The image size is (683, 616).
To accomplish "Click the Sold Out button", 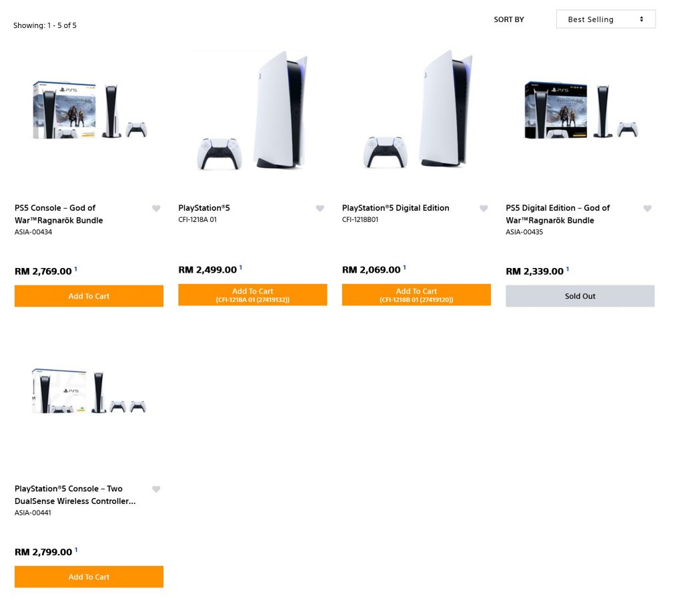I will coord(580,296).
